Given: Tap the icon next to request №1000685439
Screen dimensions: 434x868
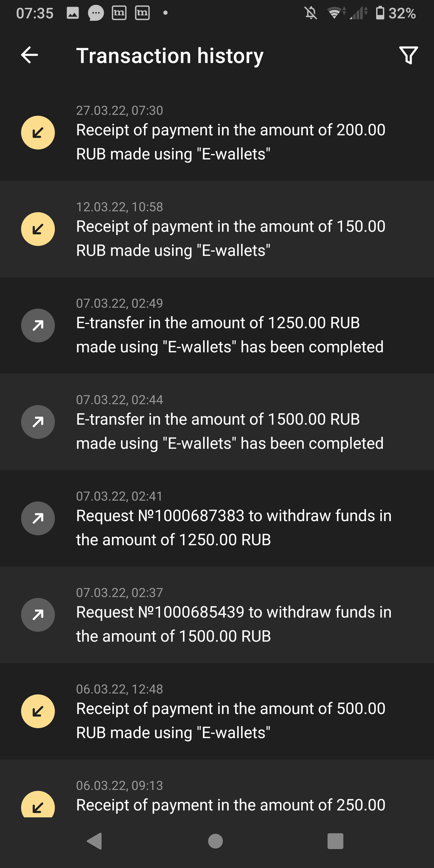Looking at the screenshot, I should pos(38,615).
